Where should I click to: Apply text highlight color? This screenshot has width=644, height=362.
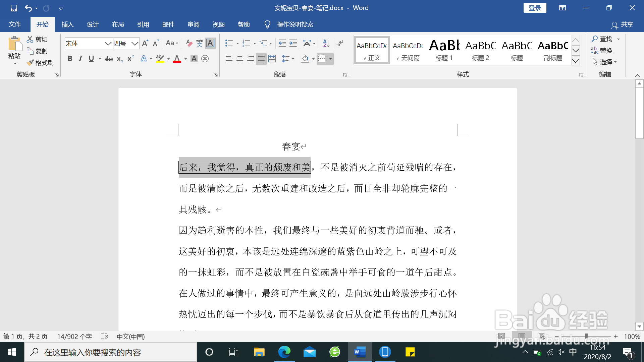click(160, 59)
